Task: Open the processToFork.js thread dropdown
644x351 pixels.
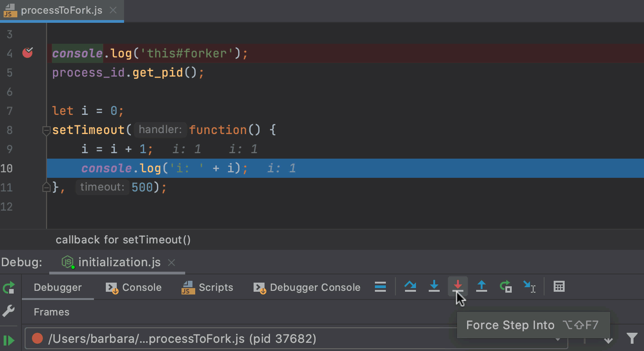Action: tap(296, 339)
